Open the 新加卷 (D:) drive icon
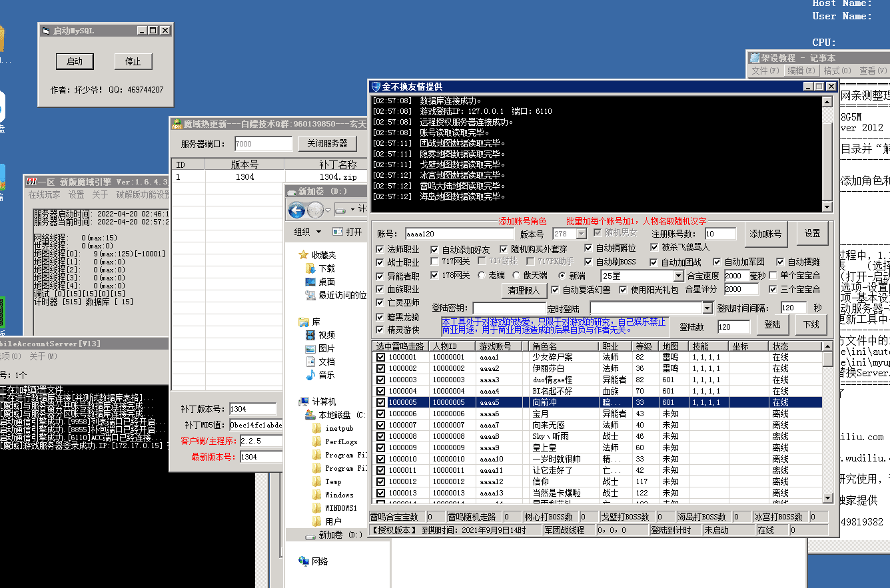Viewport: 890px width, 588px height. tap(310, 535)
